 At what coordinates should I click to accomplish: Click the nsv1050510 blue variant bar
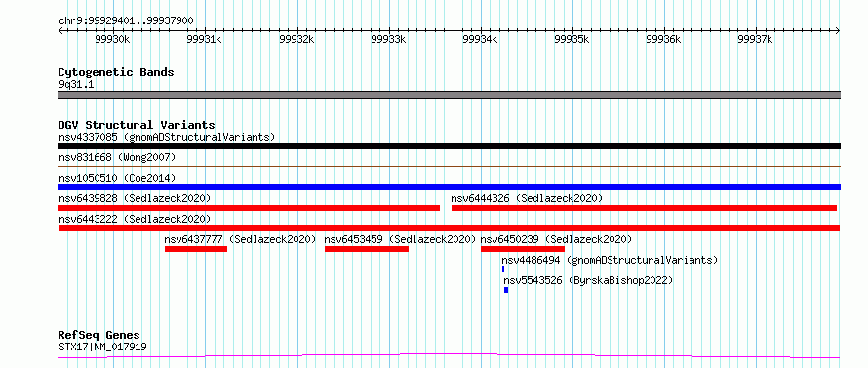449,187
